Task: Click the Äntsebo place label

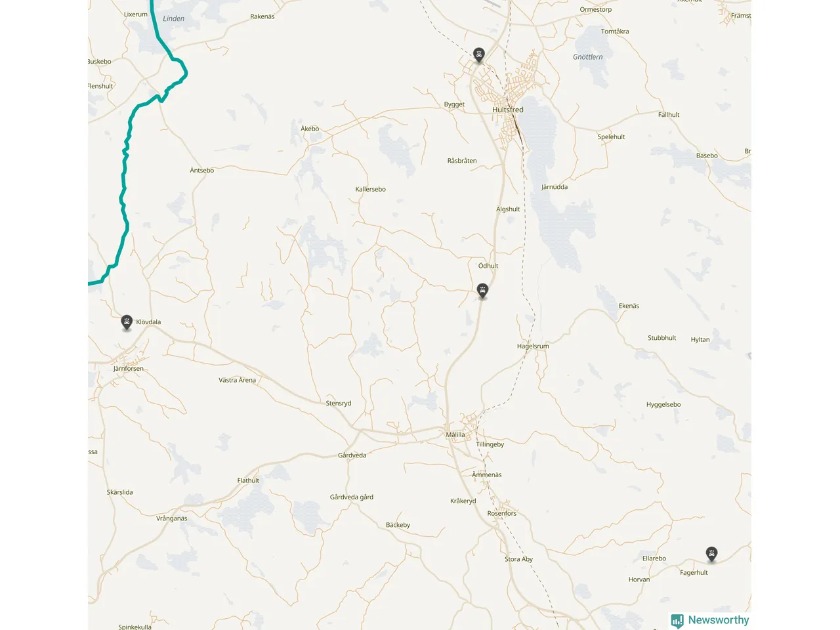Action: pos(202,170)
